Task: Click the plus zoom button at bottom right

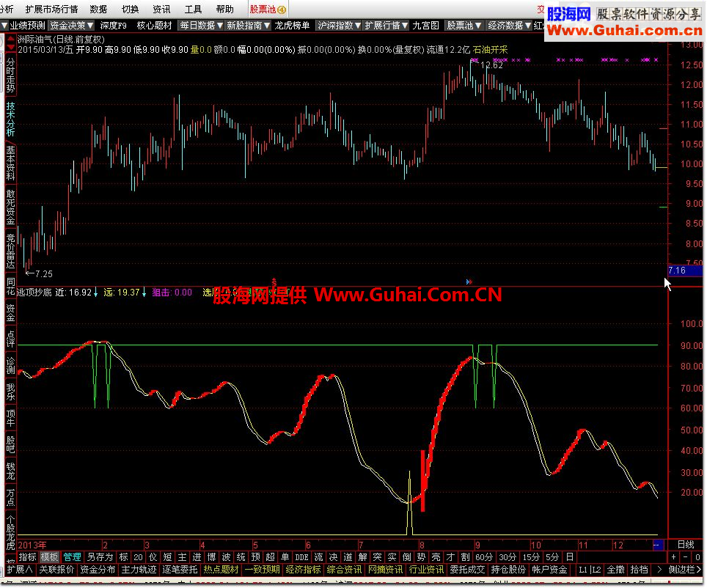Action: pyautogui.click(x=674, y=557)
